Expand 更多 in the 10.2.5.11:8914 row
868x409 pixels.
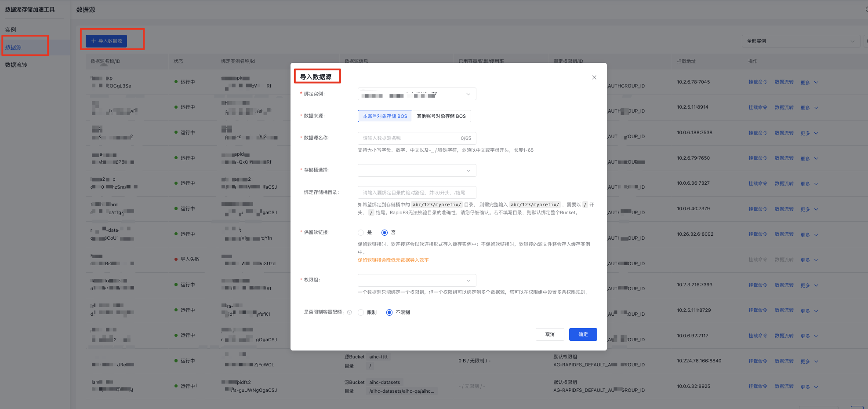[x=809, y=108]
